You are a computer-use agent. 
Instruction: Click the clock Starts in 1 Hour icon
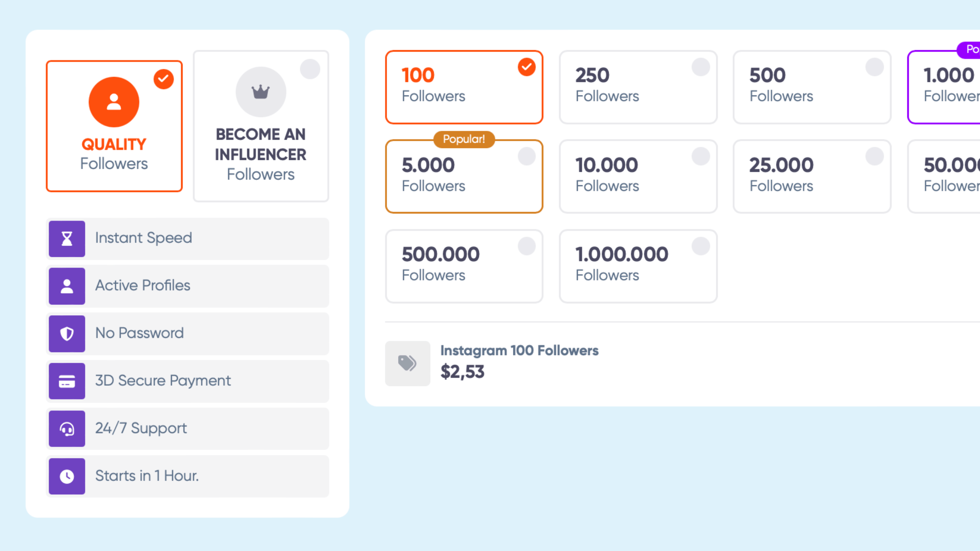[x=67, y=476]
